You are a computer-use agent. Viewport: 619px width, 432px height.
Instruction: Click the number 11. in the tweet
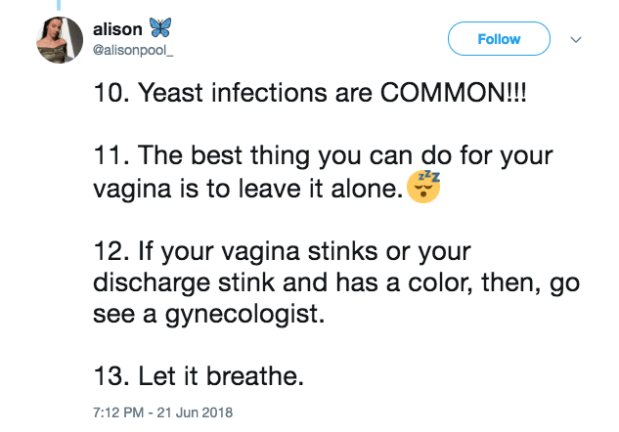110,159
